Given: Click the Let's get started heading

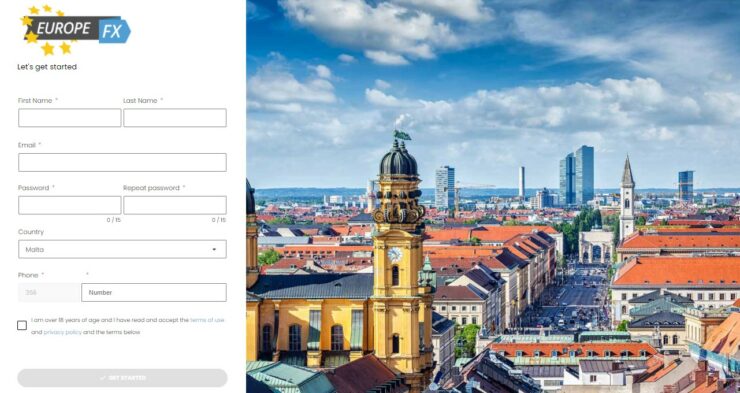Looking at the screenshot, I should point(47,67).
